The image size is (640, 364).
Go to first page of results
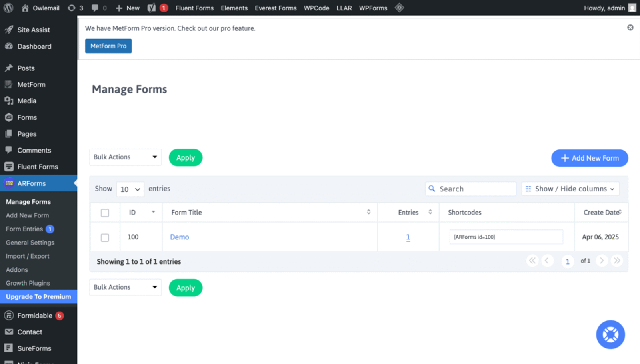(532, 261)
